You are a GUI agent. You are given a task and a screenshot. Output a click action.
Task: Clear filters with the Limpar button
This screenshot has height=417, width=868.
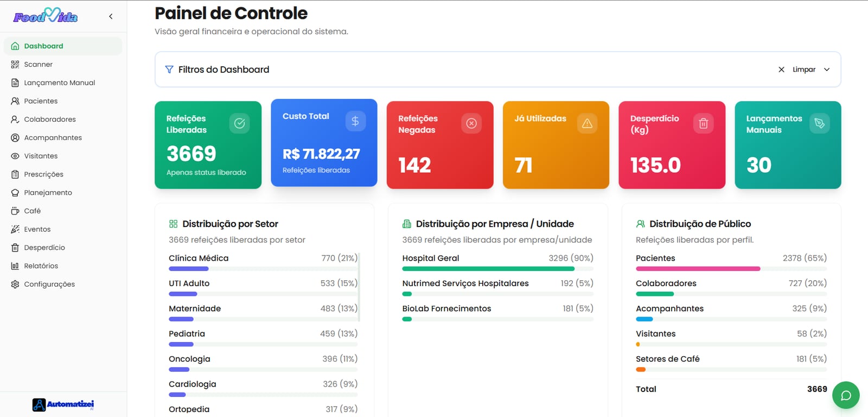[797, 69]
